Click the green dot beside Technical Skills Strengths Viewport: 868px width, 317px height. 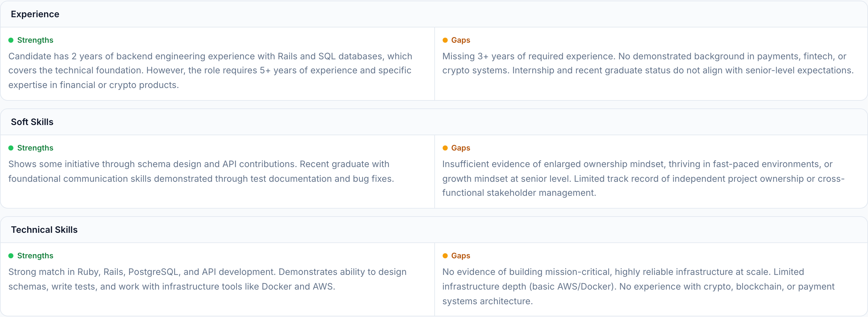click(11, 256)
